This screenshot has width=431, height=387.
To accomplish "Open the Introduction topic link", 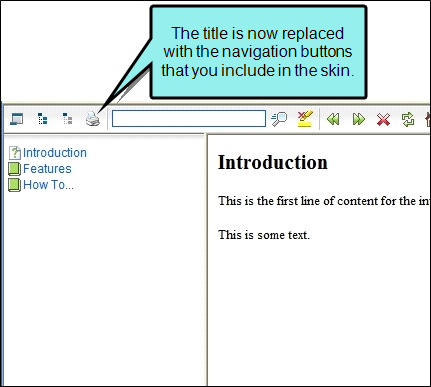I will (55, 153).
